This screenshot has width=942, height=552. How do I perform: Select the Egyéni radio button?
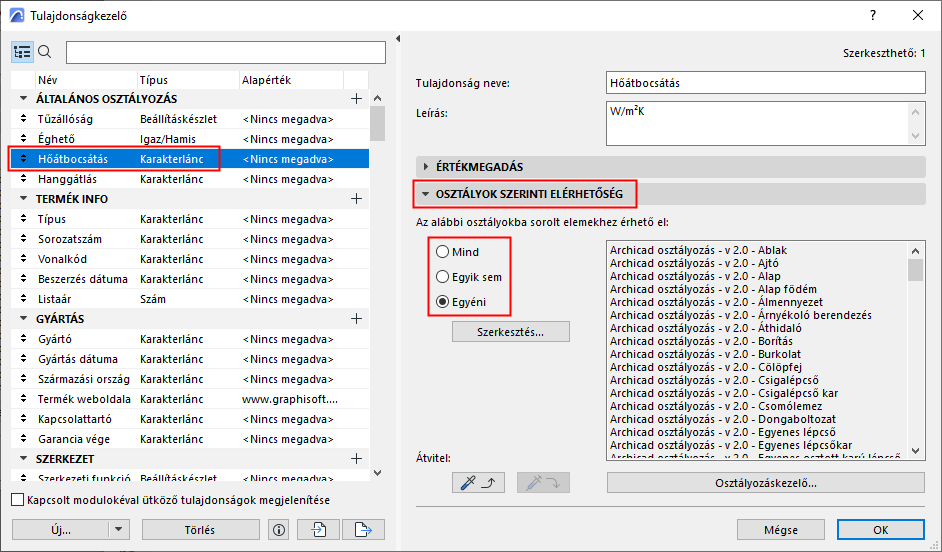(443, 302)
